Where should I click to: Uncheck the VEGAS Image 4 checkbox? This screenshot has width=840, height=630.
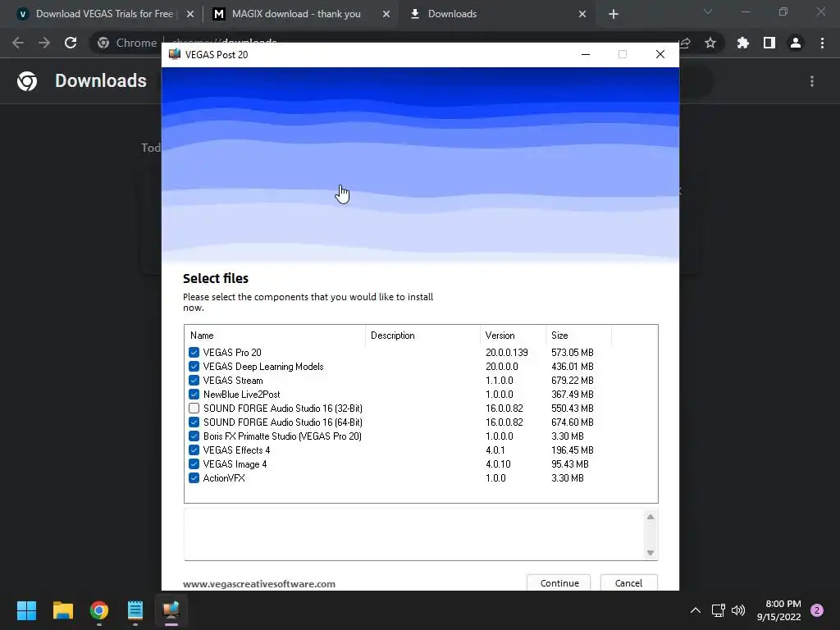click(x=194, y=464)
